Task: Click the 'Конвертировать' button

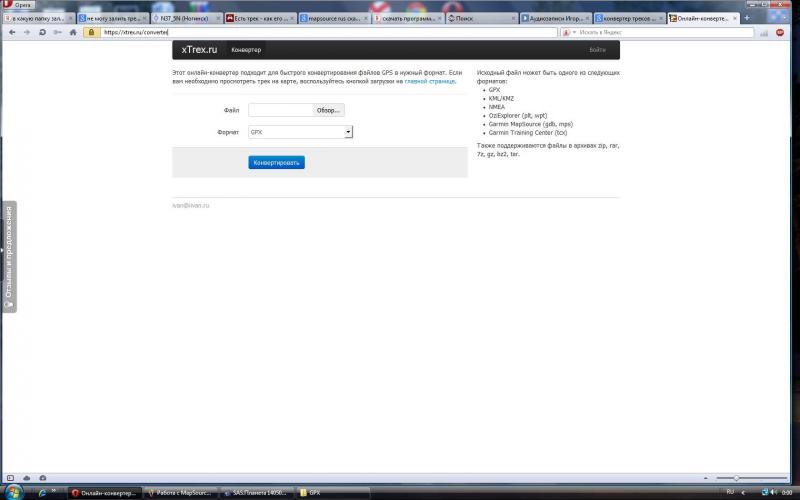Action: (277, 162)
